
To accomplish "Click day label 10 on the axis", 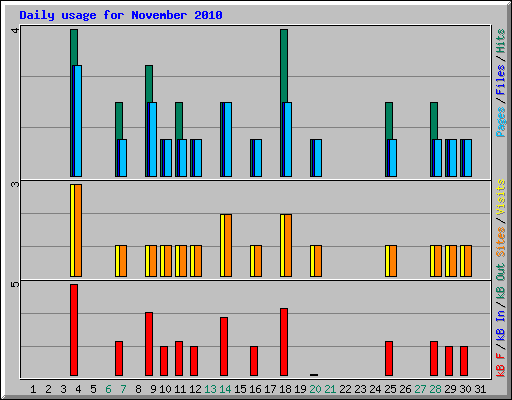I will [165, 389].
